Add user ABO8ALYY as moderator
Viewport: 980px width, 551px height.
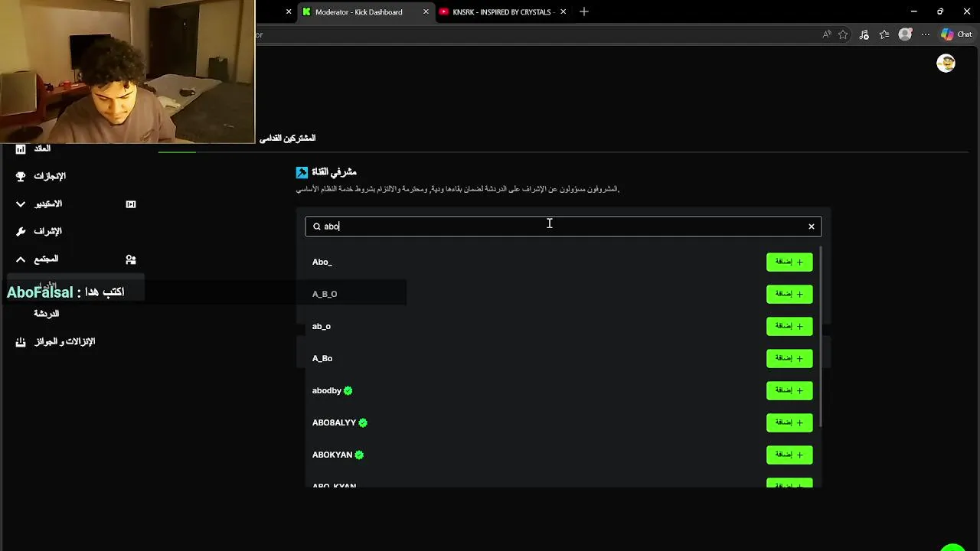(789, 422)
